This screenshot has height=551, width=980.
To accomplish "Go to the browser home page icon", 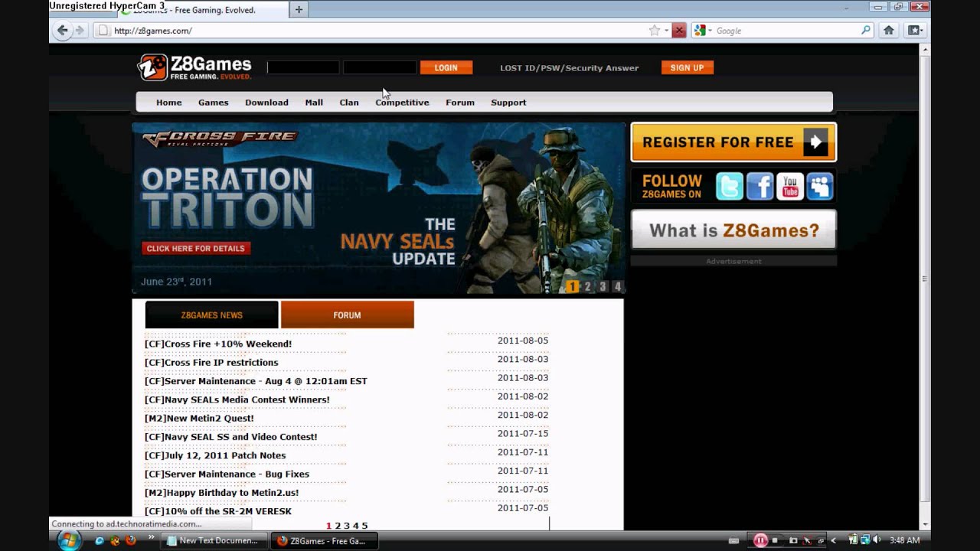I will tap(888, 31).
